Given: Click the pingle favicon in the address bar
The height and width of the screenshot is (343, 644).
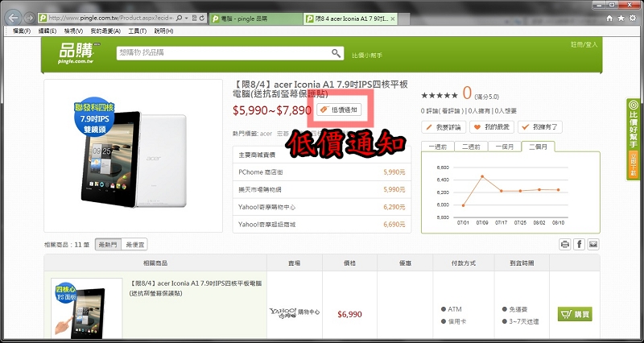Looking at the screenshot, I should coord(43,18).
